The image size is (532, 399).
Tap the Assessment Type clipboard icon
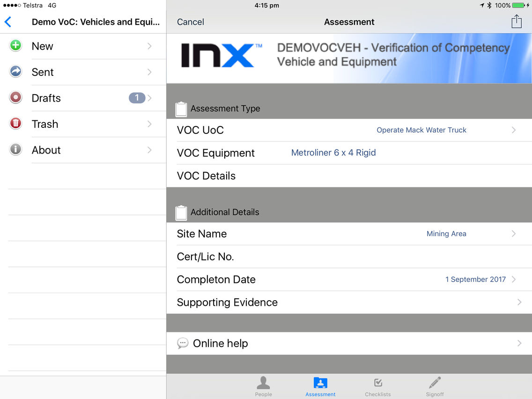click(x=181, y=109)
